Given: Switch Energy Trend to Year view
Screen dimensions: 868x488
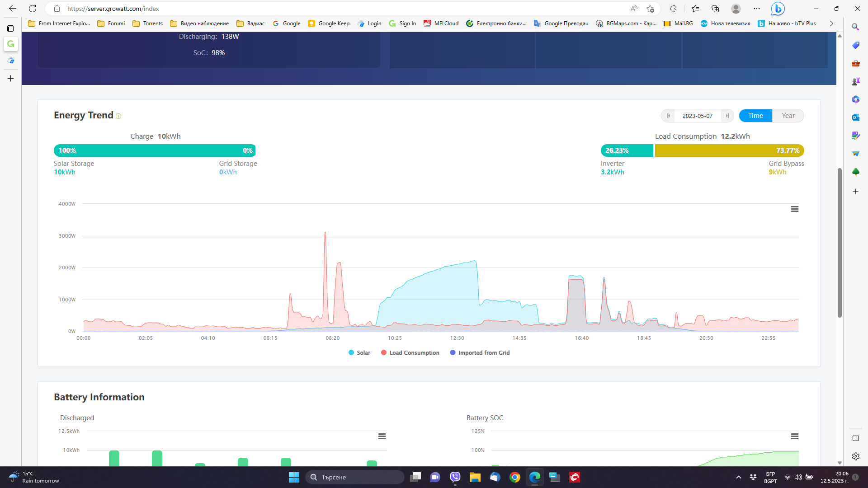Looking at the screenshot, I should tap(788, 116).
